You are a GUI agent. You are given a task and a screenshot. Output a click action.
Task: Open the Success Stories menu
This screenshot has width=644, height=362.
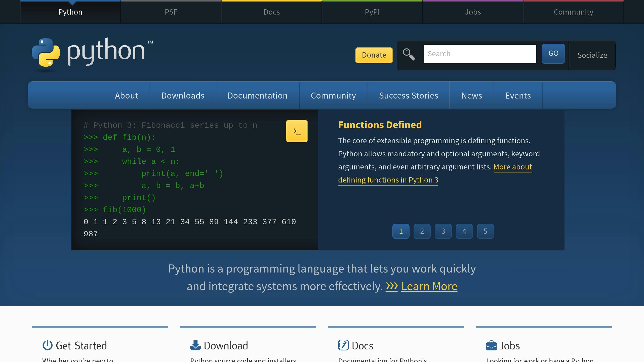pyautogui.click(x=408, y=96)
